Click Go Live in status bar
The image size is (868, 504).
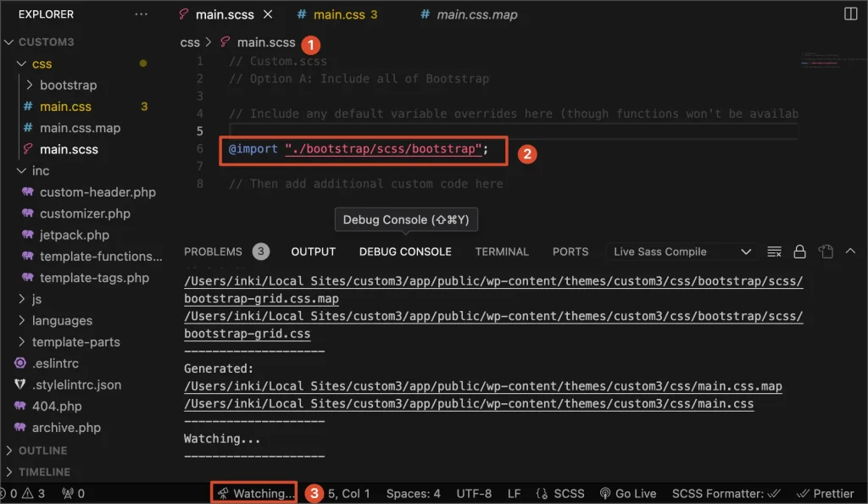(x=628, y=493)
